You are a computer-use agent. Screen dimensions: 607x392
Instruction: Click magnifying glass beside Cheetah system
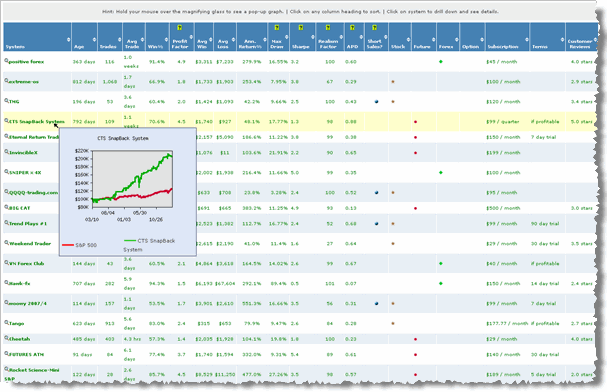6,338
